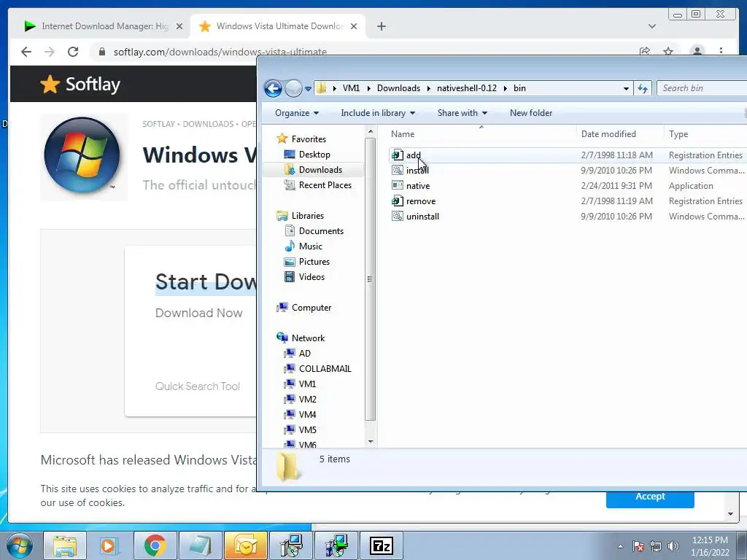Click the Download Now link on Softlay
The image size is (747, 560).
point(198,313)
